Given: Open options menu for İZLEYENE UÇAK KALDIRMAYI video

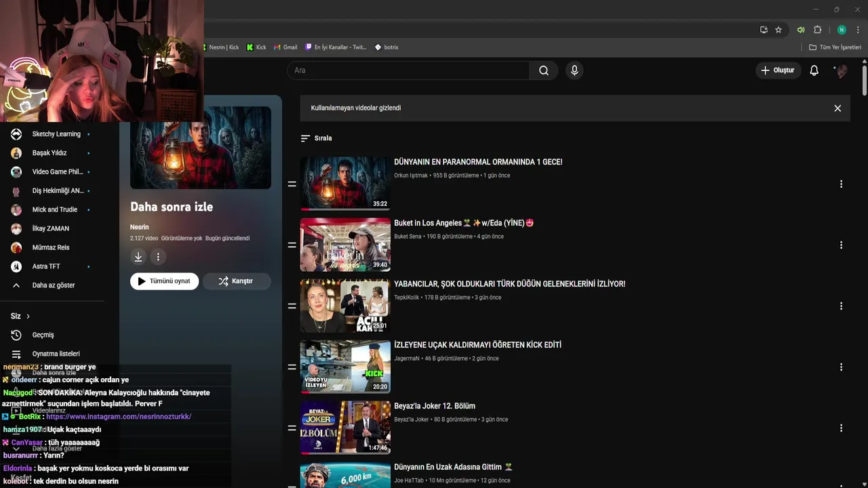Looking at the screenshot, I should (841, 367).
